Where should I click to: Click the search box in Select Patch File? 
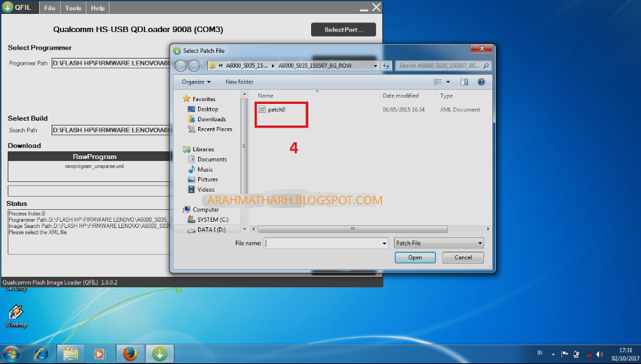(443, 66)
